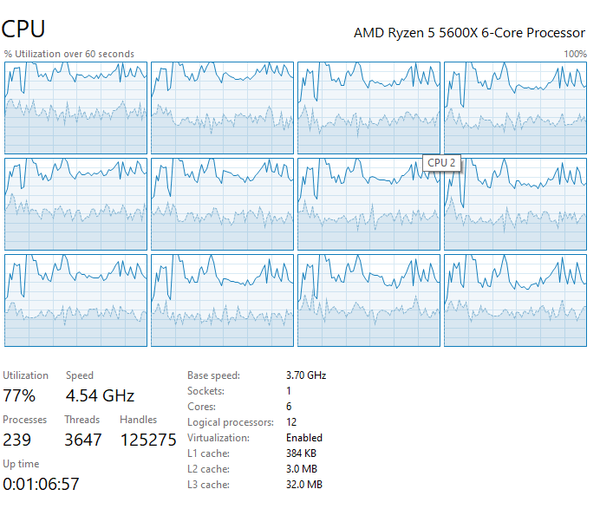Viewport: 600px width, 509px height.
Task: Select the last graph in the middle row
Action: pyautogui.click(x=515, y=205)
